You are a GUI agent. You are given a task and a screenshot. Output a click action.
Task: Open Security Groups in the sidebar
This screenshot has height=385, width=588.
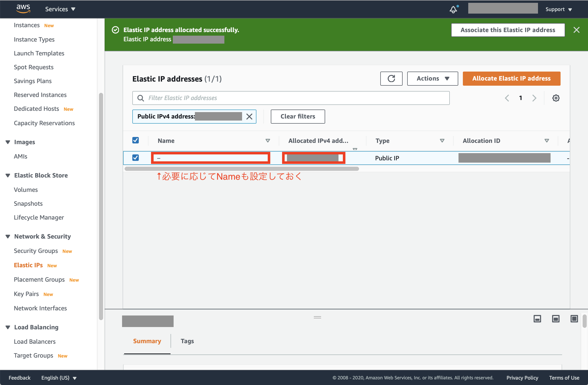point(36,251)
